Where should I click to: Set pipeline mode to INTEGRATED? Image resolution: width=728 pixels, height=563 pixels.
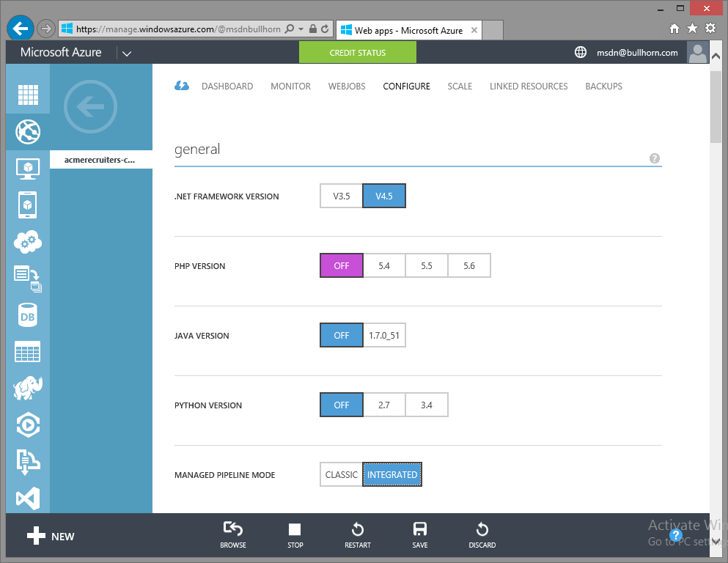(392, 474)
